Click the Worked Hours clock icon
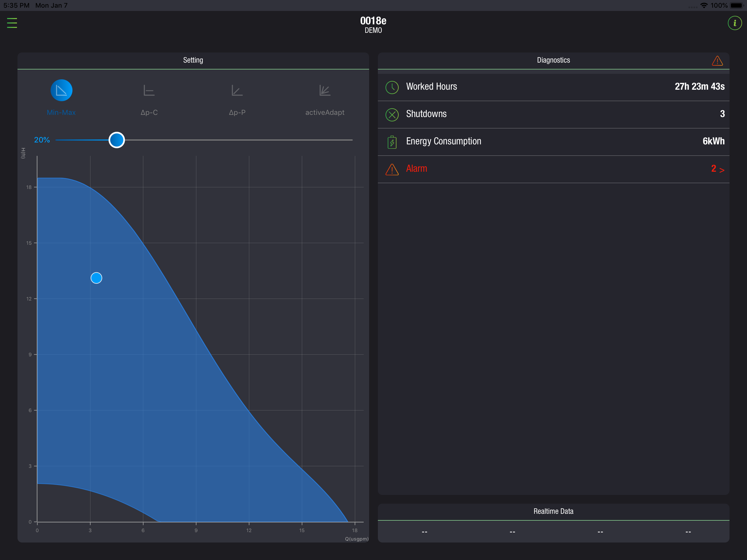 pos(392,87)
